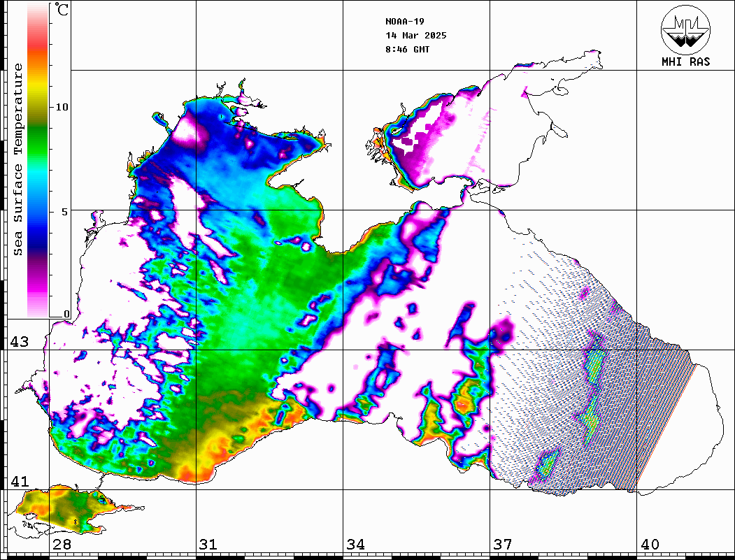Click longitude label "28"
The image size is (735, 560).
(x=62, y=545)
